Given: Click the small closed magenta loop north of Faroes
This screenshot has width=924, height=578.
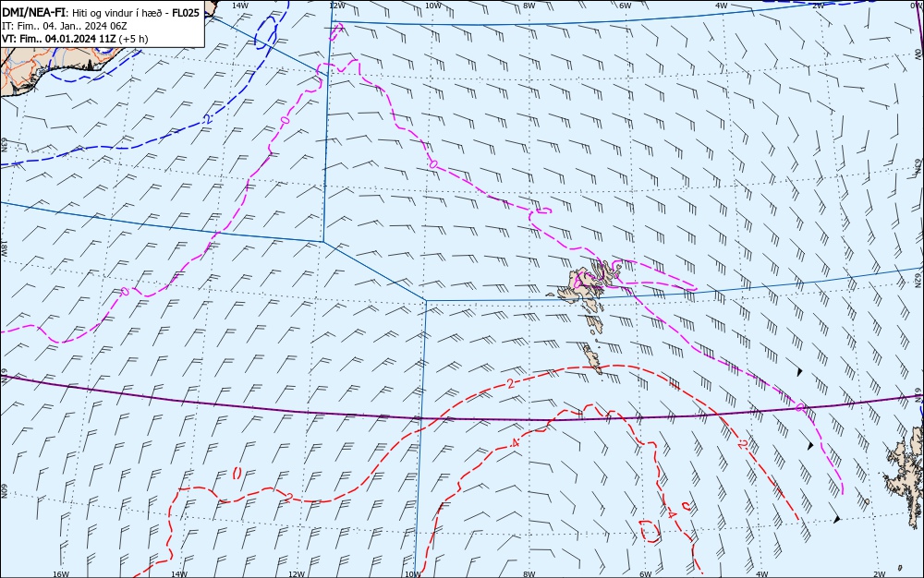Looking at the screenshot, I should pyautogui.click(x=543, y=211).
